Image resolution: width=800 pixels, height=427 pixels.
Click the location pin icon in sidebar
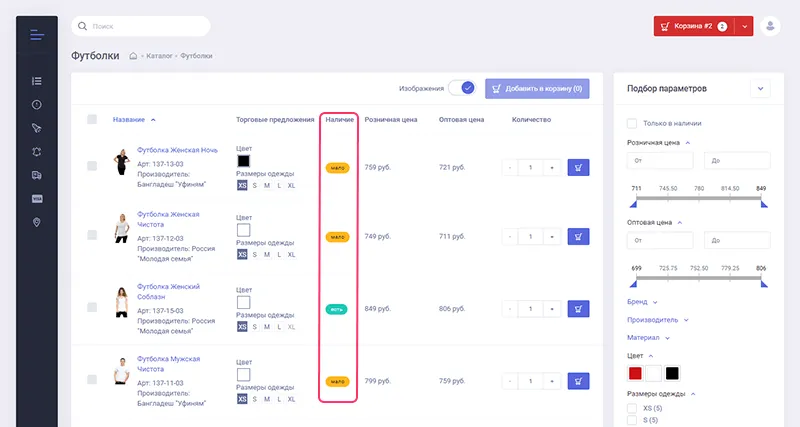tap(37, 222)
